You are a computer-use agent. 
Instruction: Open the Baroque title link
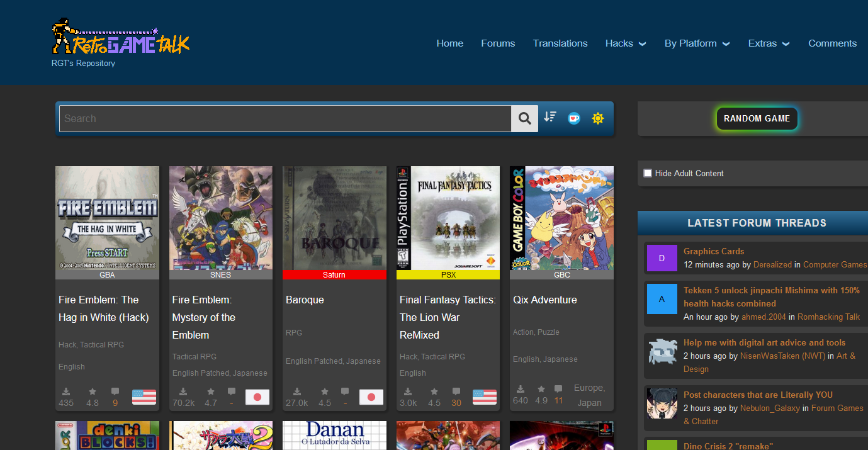pyautogui.click(x=305, y=300)
